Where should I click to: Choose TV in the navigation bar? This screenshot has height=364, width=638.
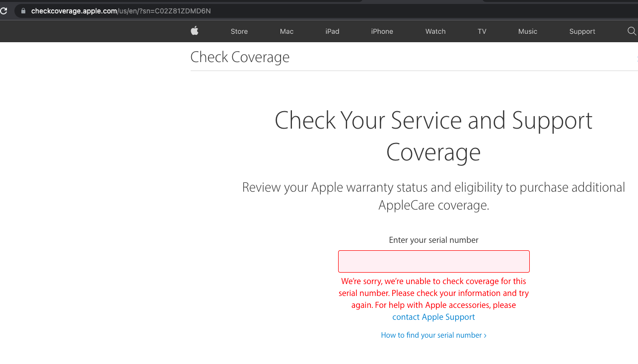(482, 31)
